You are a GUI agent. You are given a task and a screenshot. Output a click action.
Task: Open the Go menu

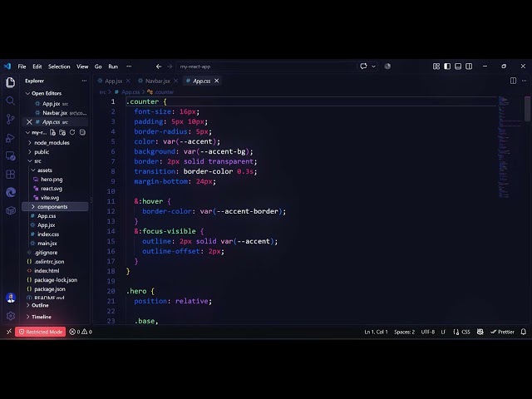tap(98, 66)
